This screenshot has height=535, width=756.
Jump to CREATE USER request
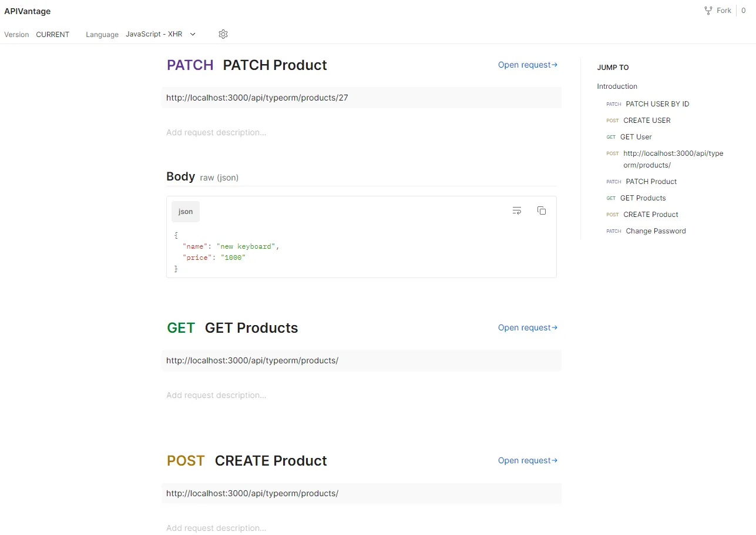point(646,121)
